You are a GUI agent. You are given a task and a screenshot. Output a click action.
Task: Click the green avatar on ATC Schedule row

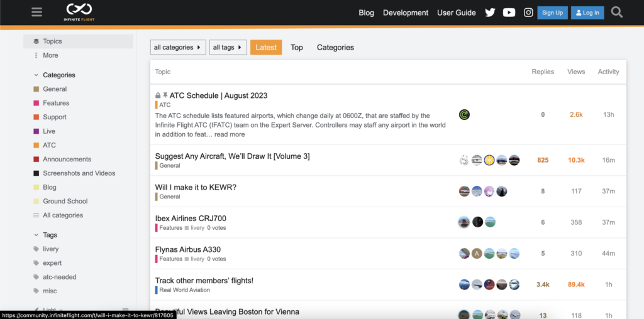click(465, 115)
